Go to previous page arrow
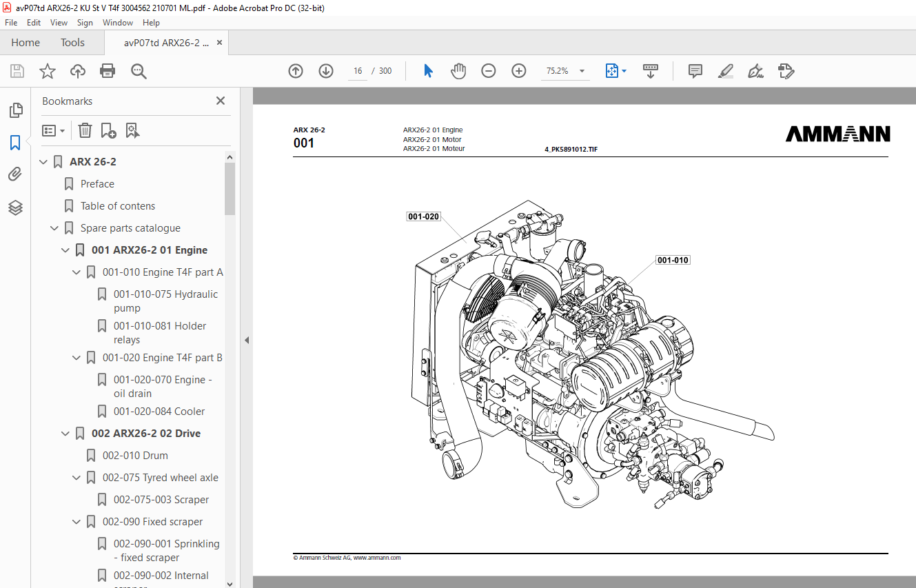This screenshot has height=588, width=916. point(296,71)
